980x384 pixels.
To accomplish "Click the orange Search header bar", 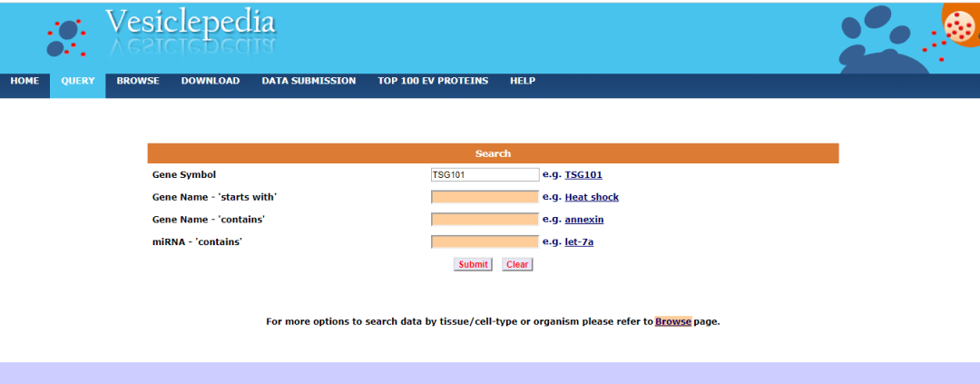I will [493, 153].
